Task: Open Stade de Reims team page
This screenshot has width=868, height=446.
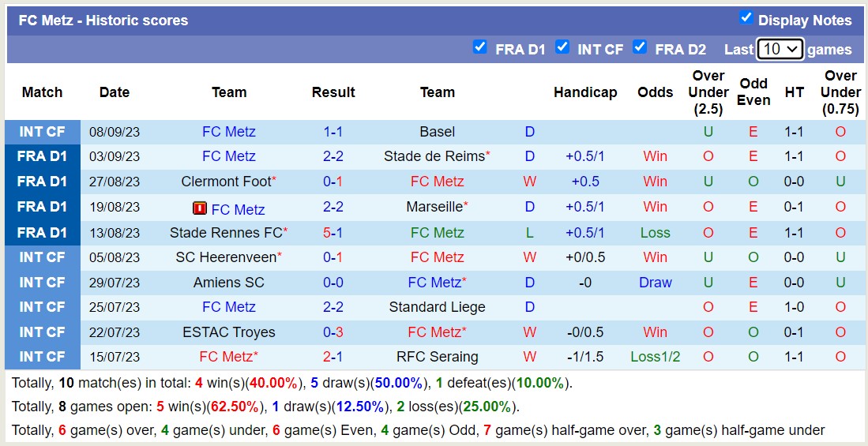Action: (x=434, y=156)
